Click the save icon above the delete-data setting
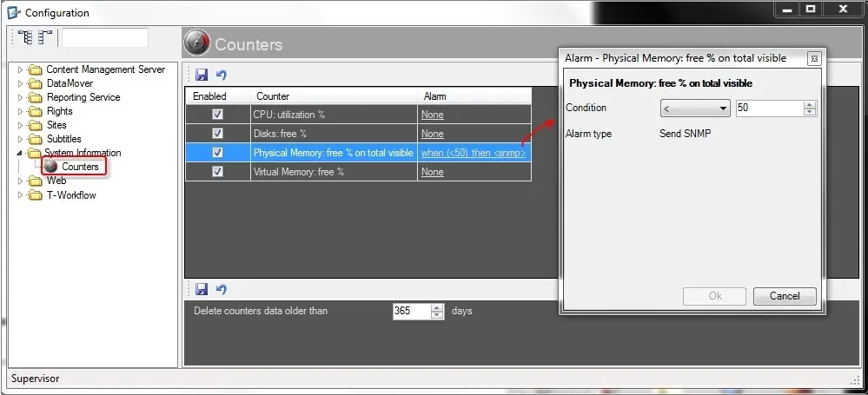The height and width of the screenshot is (395, 868). (x=202, y=289)
